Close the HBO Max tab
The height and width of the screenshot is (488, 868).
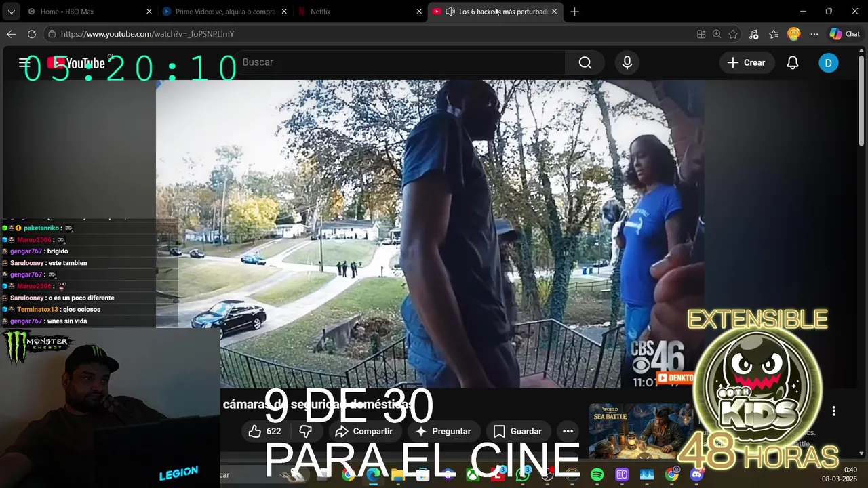(149, 12)
